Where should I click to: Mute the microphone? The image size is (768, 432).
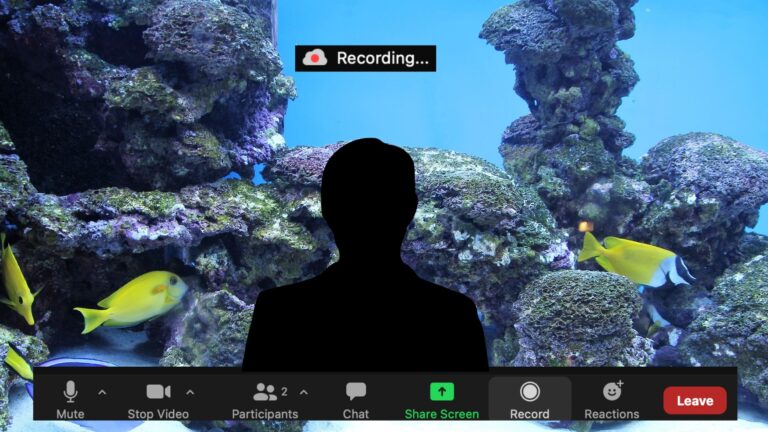[x=71, y=399]
